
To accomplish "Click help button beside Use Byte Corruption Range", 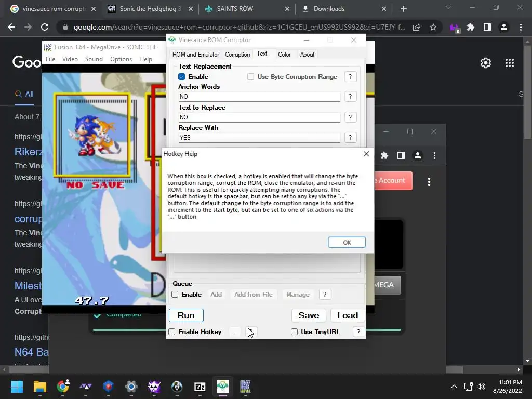I will click(x=350, y=77).
